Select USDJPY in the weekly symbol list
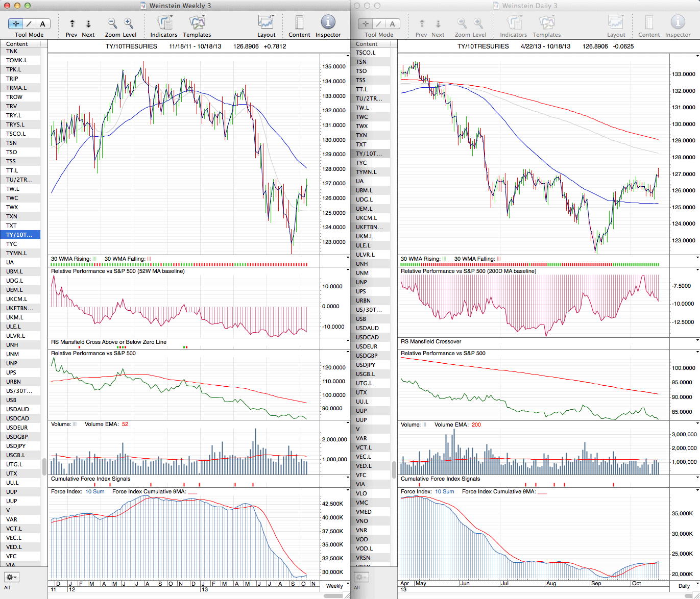 tap(17, 446)
